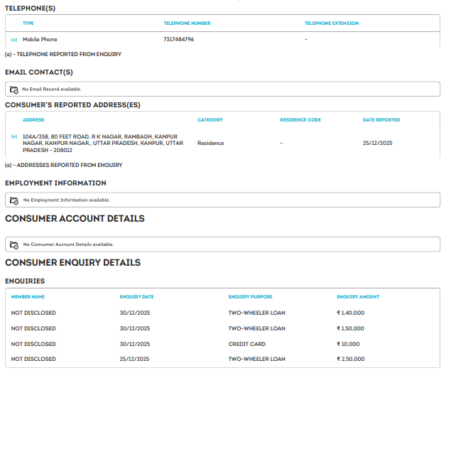
Task: Click the folder icon beside No Employment Information
Action: [x=14, y=200]
